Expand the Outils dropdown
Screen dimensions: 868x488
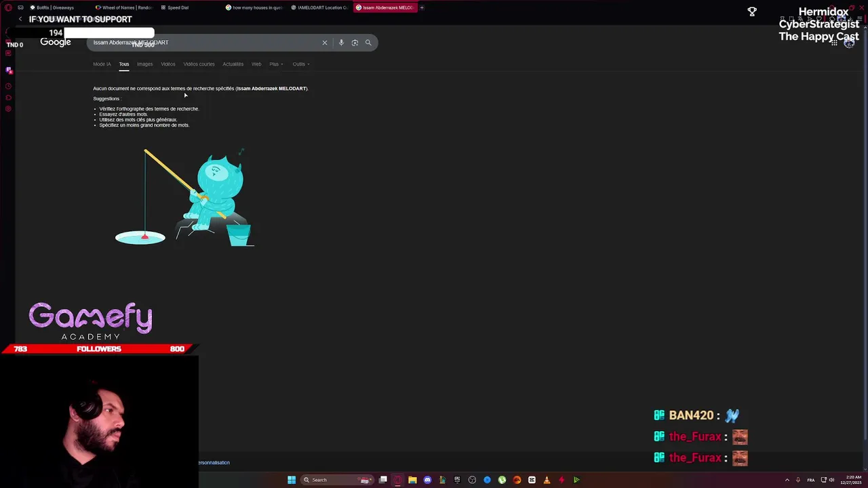click(301, 64)
